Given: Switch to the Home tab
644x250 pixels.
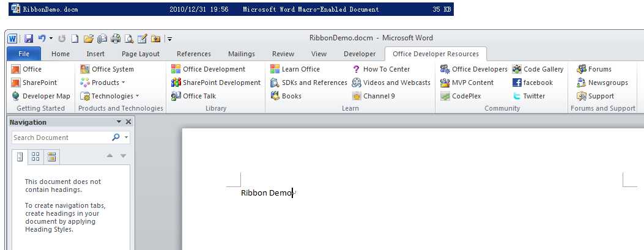Looking at the screenshot, I should coord(61,54).
